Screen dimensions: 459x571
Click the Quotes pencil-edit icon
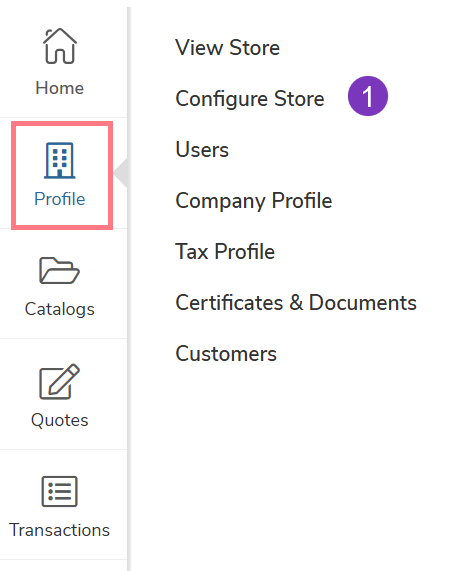click(59, 381)
